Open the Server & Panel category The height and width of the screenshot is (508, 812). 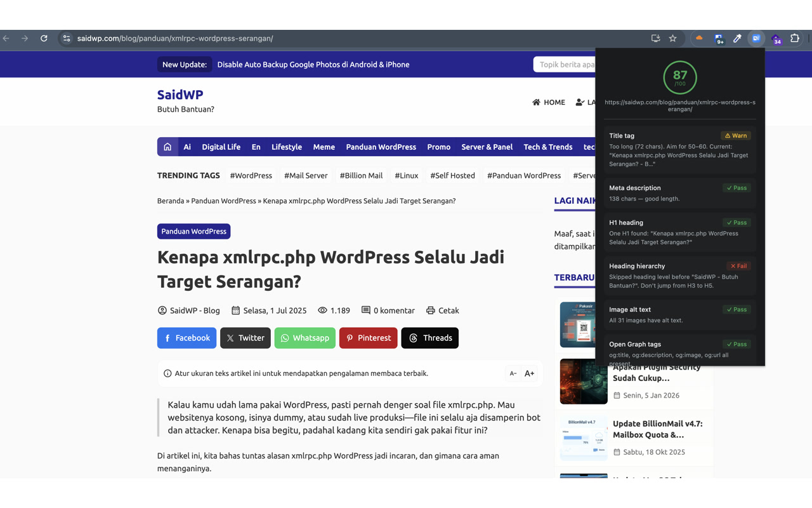point(487,147)
